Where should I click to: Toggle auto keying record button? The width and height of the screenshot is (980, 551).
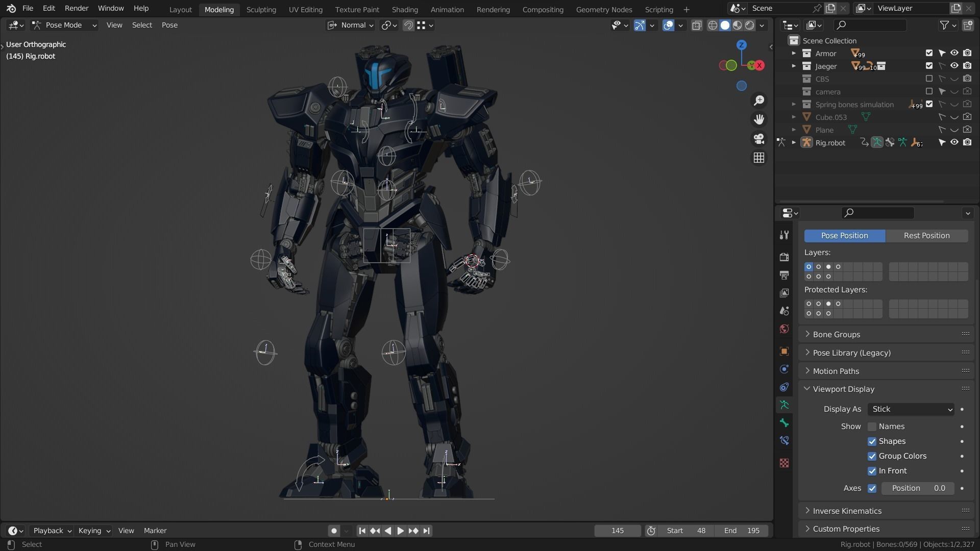[334, 531]
